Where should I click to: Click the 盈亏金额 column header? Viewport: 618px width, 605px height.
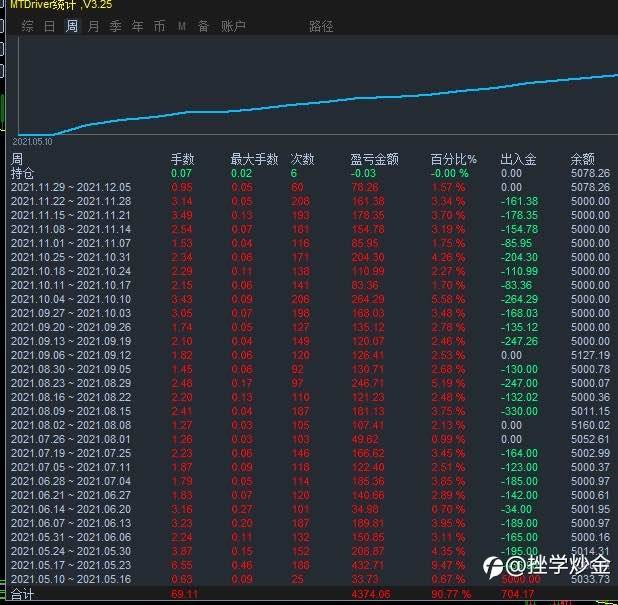pyautogui.click(x=374, y=159)
